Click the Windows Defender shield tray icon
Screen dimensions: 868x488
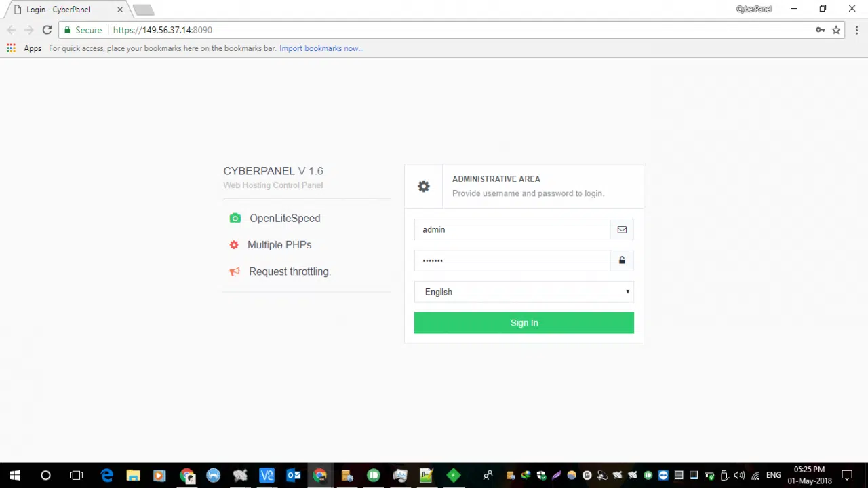coord(541,476)
